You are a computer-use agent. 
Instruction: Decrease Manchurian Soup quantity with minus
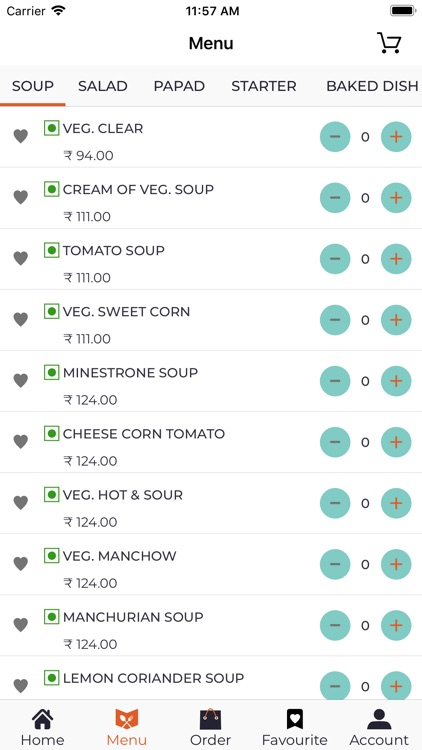tap(335, 625)
